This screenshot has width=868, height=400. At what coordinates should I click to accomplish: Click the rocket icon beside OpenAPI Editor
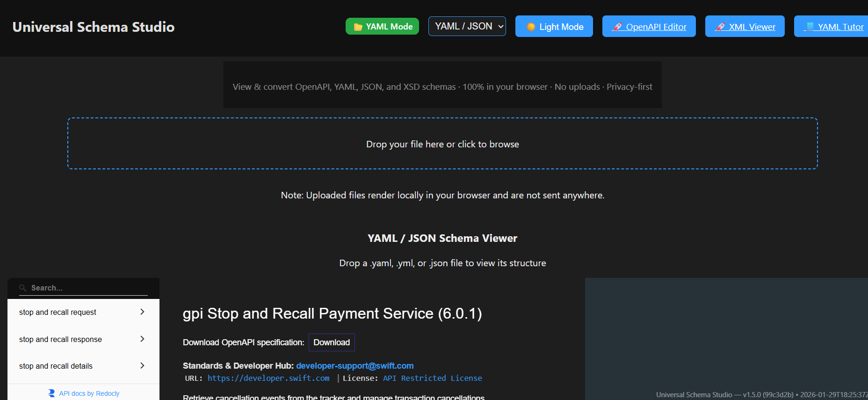click(x=617, y=27)
